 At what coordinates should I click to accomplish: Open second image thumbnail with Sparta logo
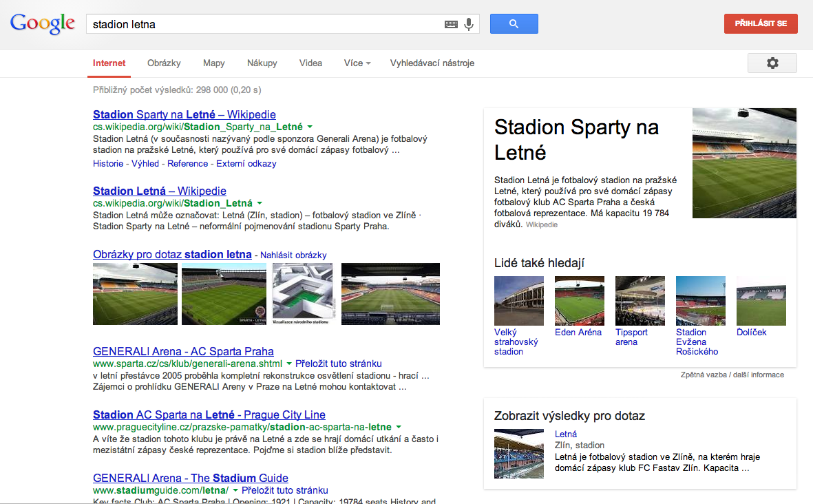(x=224, y=294)
